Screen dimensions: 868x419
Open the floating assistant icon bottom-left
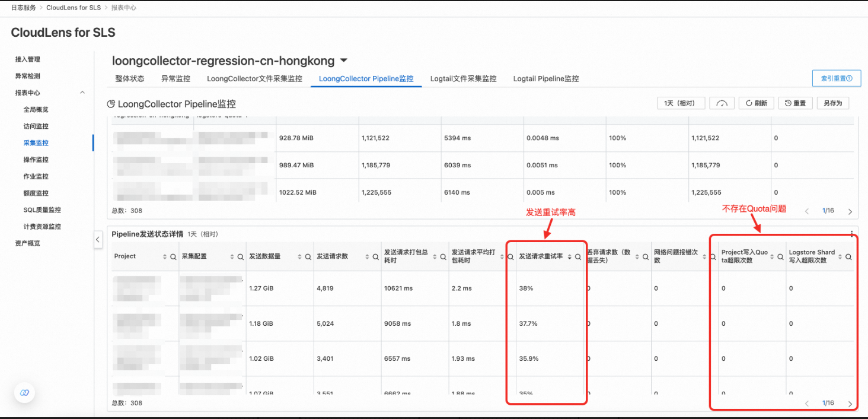coord(24,393)
